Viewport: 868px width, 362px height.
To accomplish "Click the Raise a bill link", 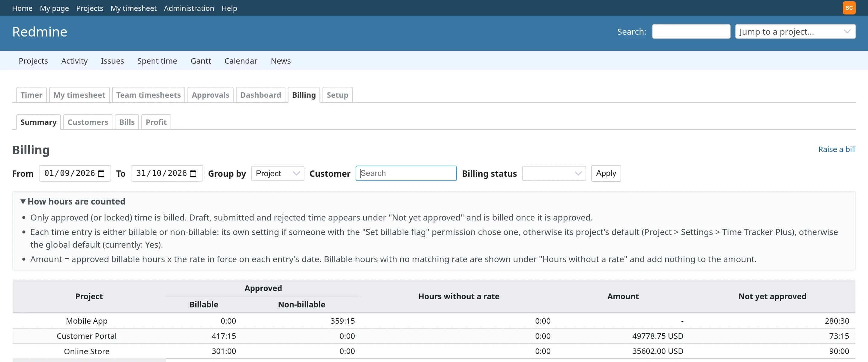I will pyautogui.click(x=837, y=149).
